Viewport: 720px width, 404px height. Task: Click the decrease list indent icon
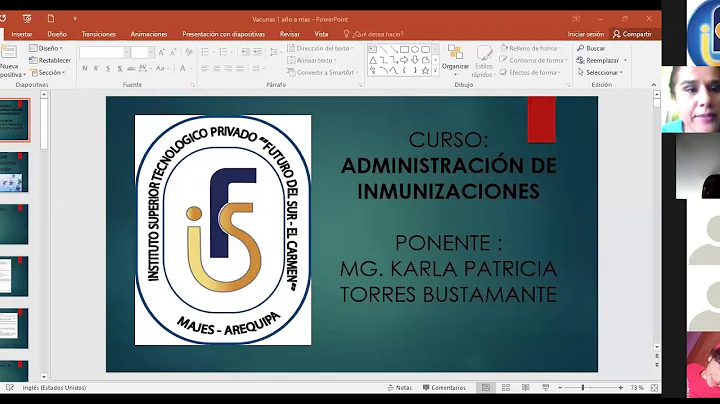tap(246, 52)
